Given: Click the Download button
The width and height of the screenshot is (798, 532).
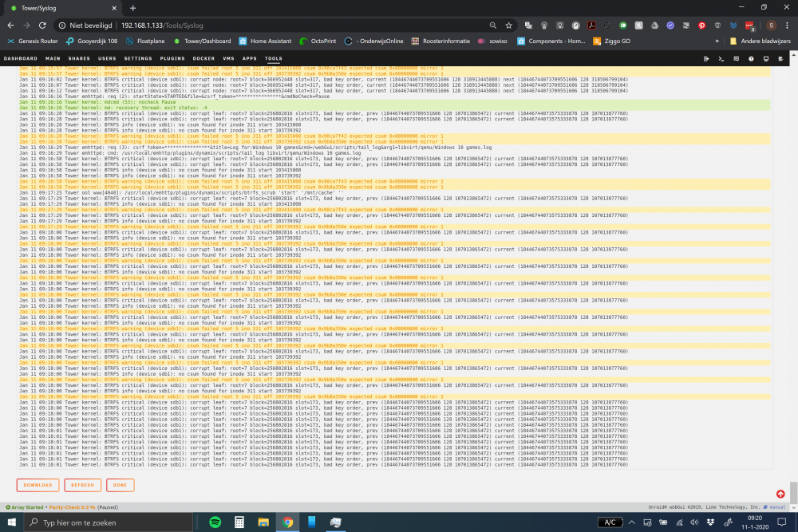Looking at the screenshot, I should 38,485.
